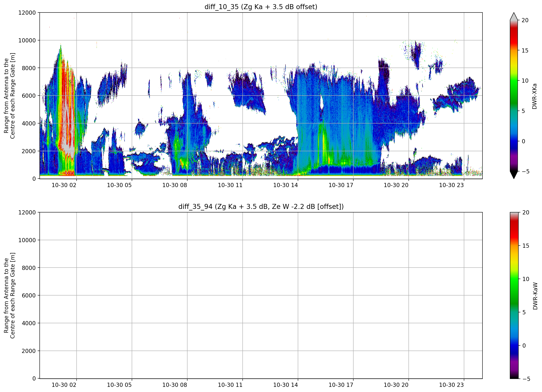Click the 10-30 08 tick label in bottom plot

pos(174,385)
